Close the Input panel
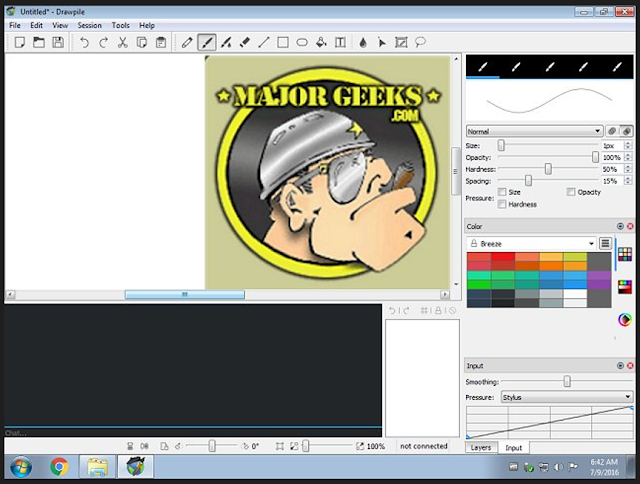Image resolution: width=640 pixels, height=484 pixels. [630, 366]
